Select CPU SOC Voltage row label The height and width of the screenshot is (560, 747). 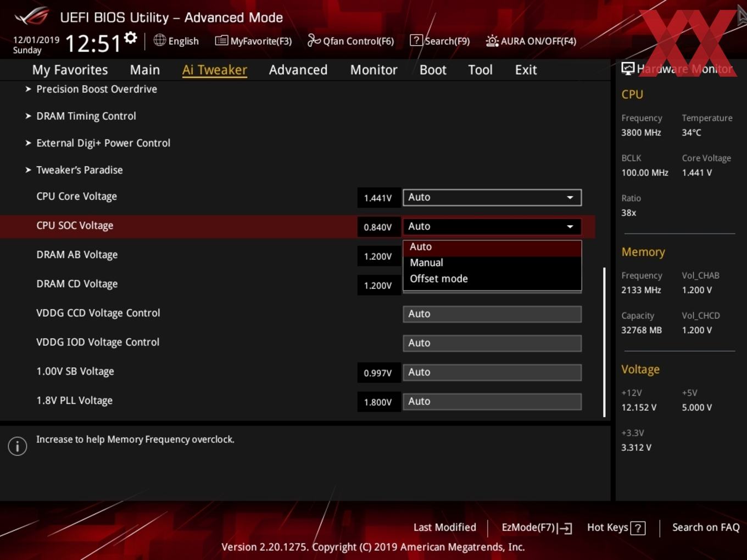[x=75, y=226]
